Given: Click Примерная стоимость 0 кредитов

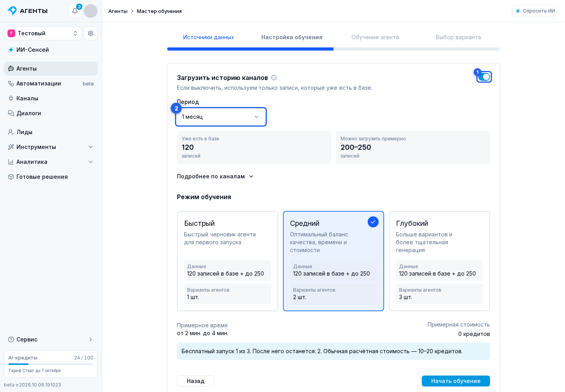Looking at the screenshot, I should coord(459,329).
